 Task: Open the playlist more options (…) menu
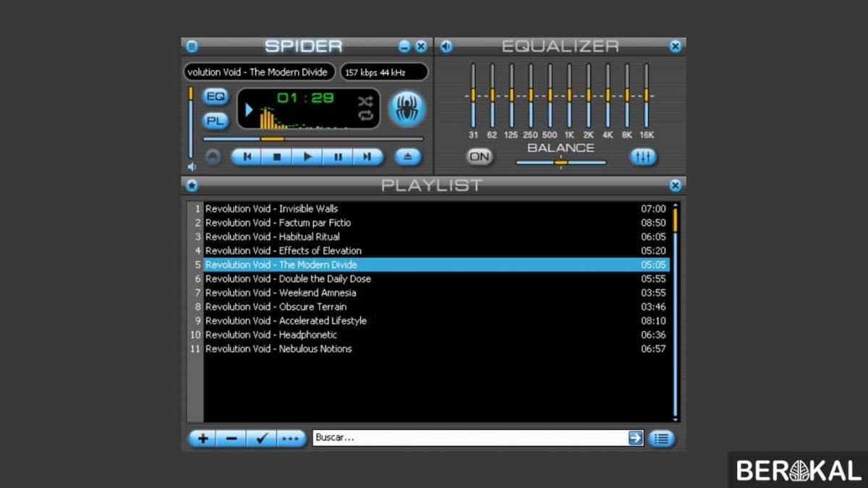pos(291,438)
